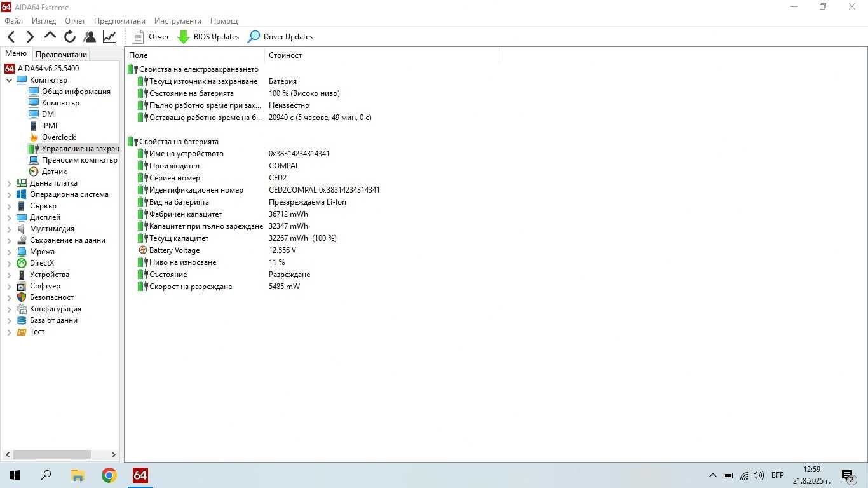Click the Конфигурация icon in tree
Viewport: 868px width, 488px height.
click(22, 309)
